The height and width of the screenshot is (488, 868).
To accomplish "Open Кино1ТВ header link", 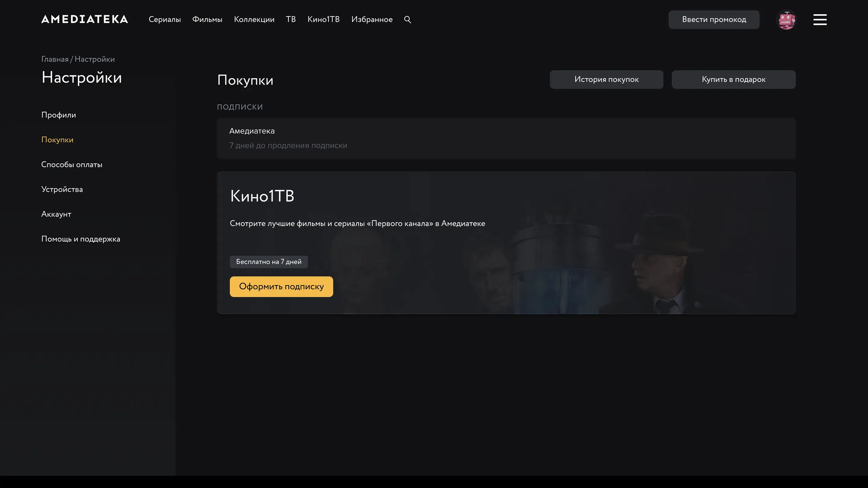I will pyautogui.click(x=323, y=20).
